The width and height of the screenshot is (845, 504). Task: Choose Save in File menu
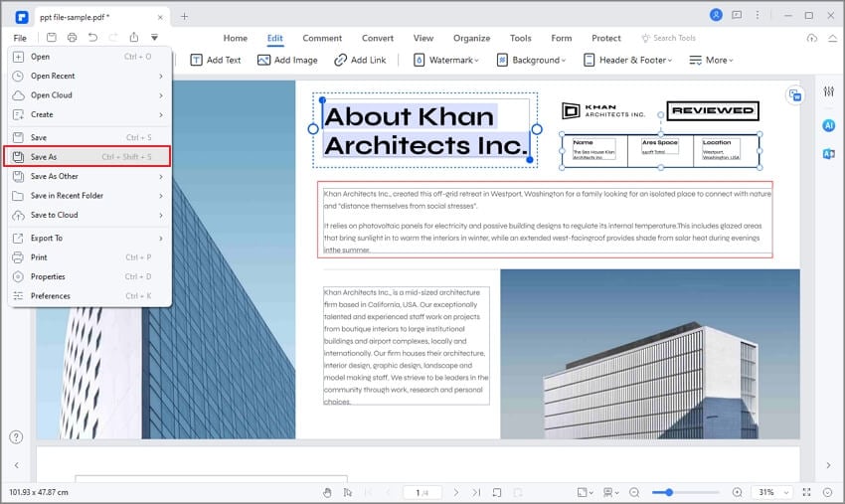(x=89, y=137)
